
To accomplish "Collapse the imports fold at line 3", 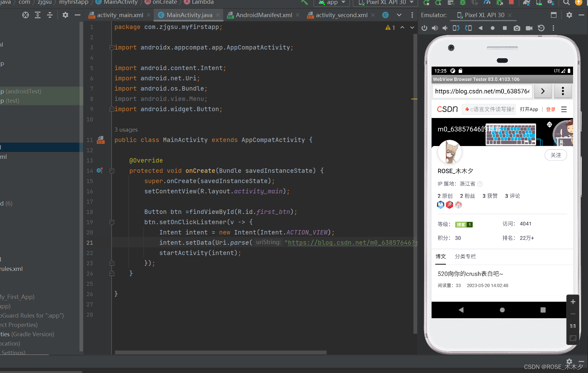I will 112,47.
